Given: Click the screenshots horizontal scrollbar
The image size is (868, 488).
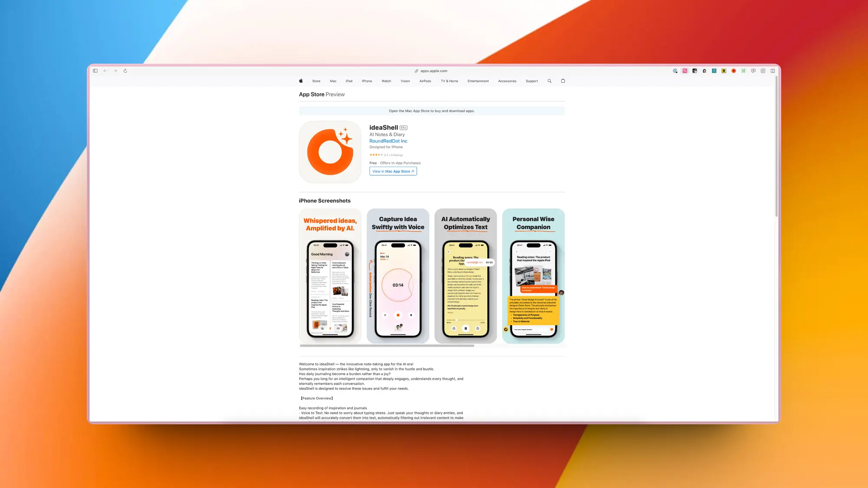Looking at the screenshot, I should (x=387, y=346).
